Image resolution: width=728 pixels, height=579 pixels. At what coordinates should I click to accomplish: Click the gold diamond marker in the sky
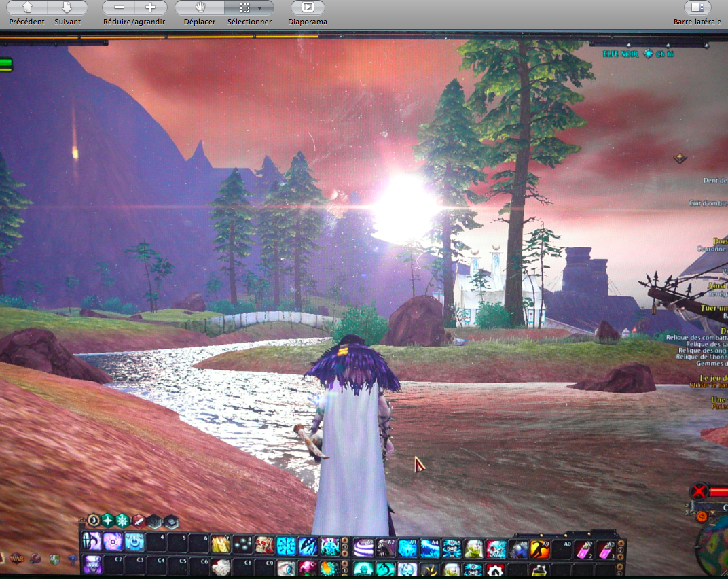click(680, 158)
